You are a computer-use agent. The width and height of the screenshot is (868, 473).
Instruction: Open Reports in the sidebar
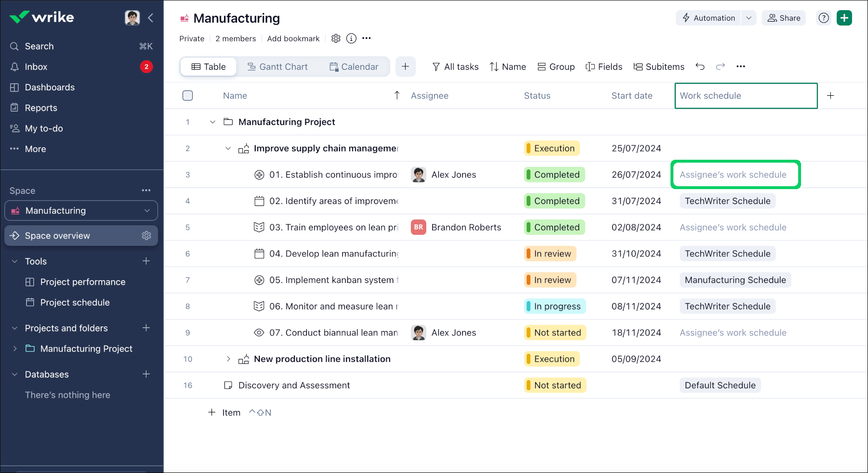[x=41, y=107]
